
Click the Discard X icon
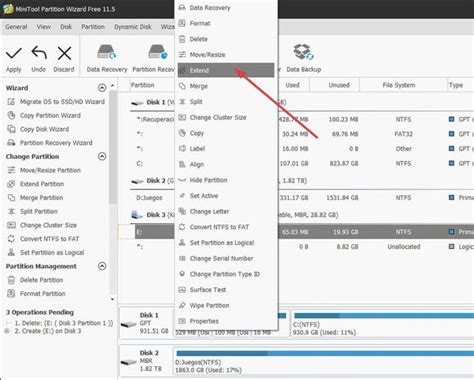coord(64,53)
